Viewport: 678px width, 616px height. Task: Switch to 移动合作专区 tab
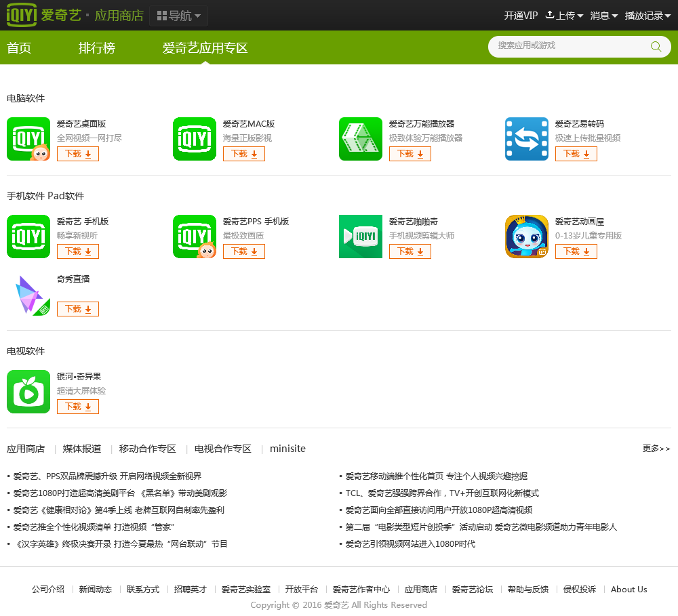[x=147, y=449]
